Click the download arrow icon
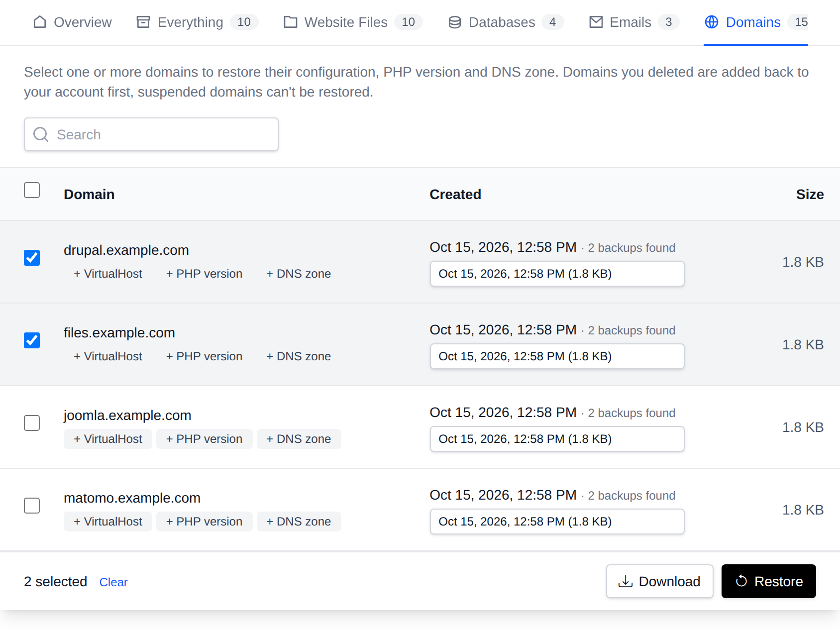The image size is (840, 630). (x=626, y=581)
